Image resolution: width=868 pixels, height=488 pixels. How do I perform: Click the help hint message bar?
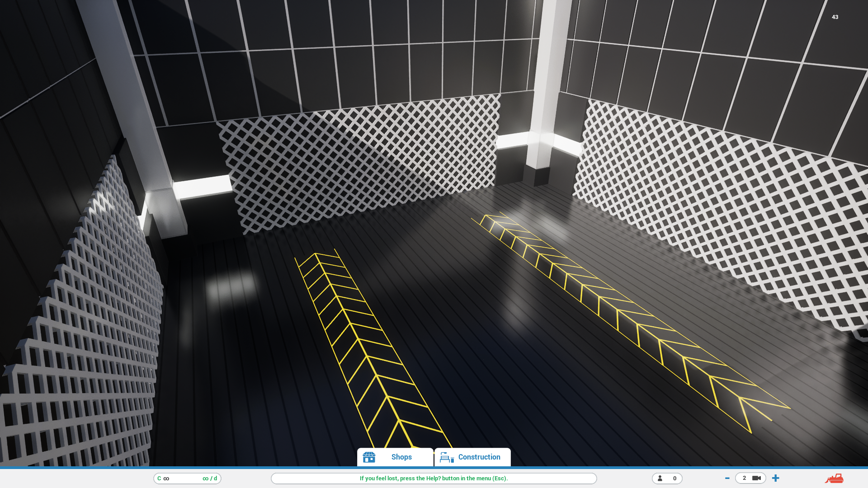[434, 479]
